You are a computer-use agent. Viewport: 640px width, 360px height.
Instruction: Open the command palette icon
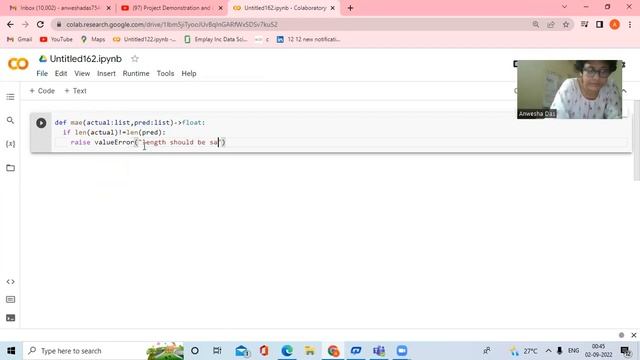tap(11, 300)
